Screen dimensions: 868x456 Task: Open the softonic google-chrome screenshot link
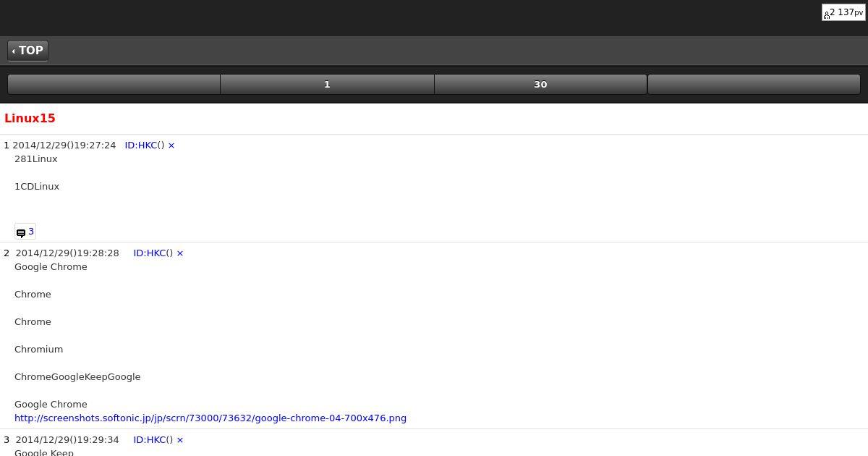point(210,418)
